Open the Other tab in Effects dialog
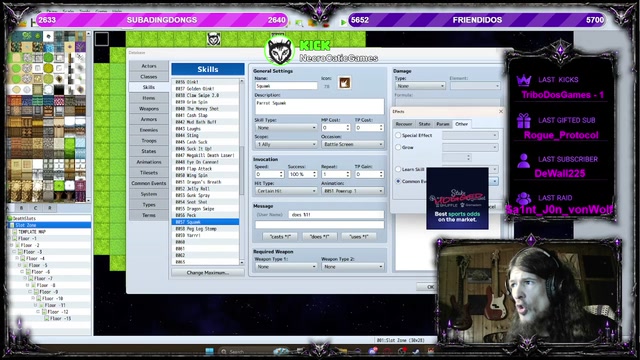The width and height of the screenshot is (640, 360). pos(462,124)
